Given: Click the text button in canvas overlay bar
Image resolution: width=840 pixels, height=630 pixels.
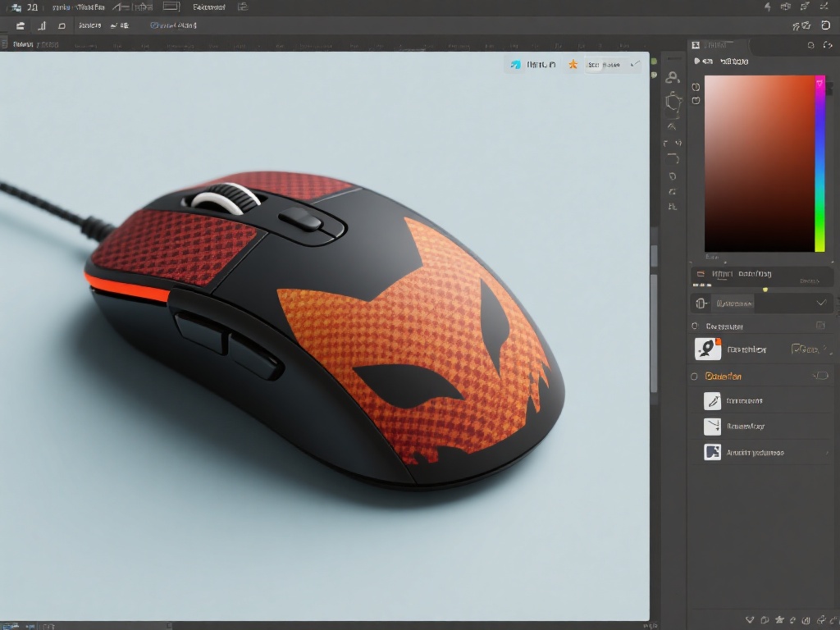Looking at the screenshot, I should coord(603,64).
